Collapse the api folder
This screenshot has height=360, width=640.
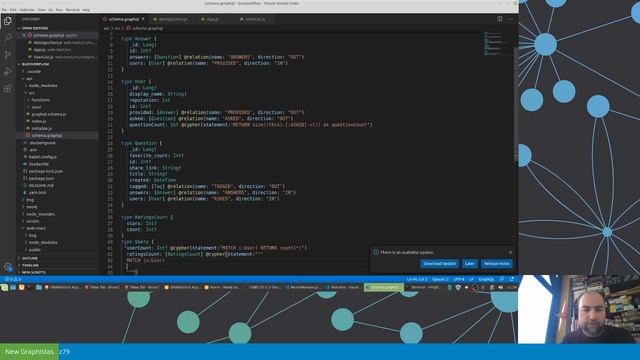tap(29, 78)
